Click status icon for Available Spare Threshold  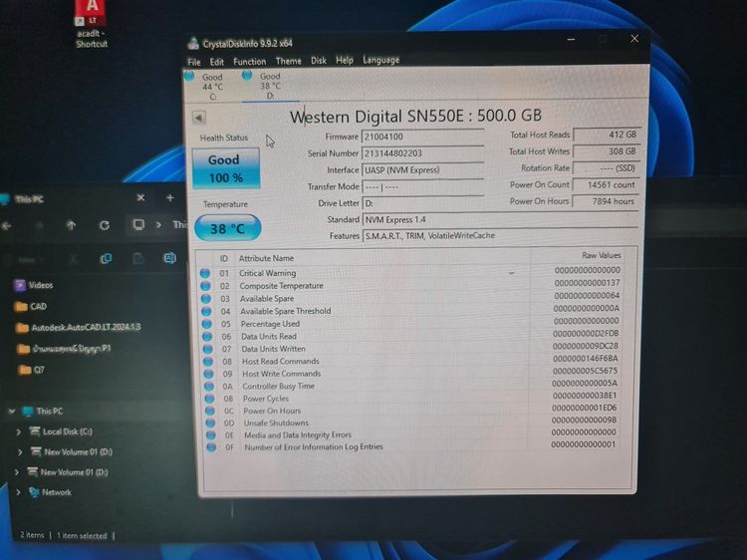click(206, 311)
